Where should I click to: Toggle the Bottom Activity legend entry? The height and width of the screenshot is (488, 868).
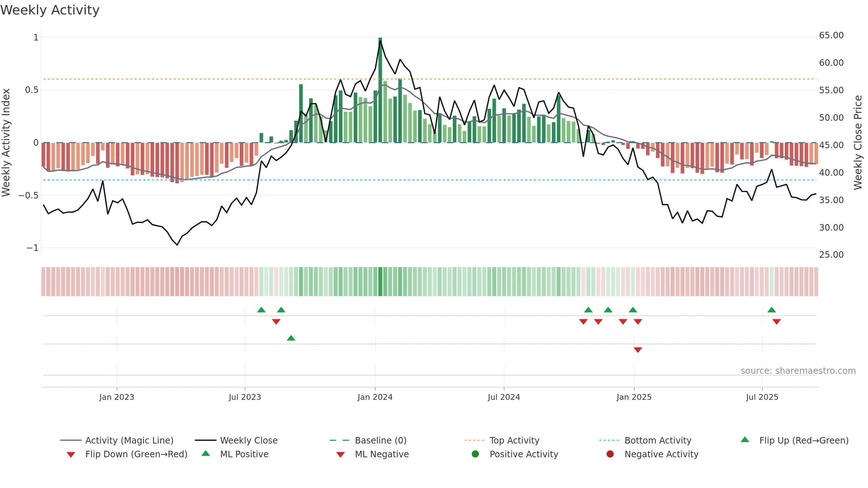coord(645,440)
